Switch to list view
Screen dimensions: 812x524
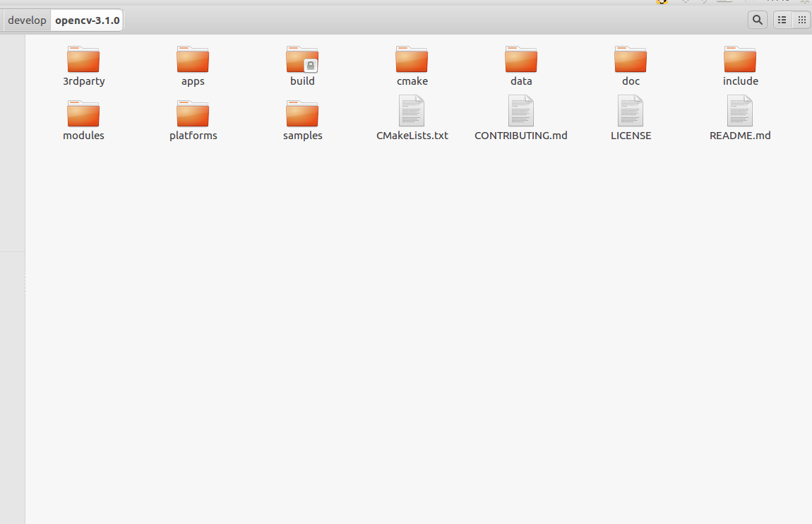[782, 20]
